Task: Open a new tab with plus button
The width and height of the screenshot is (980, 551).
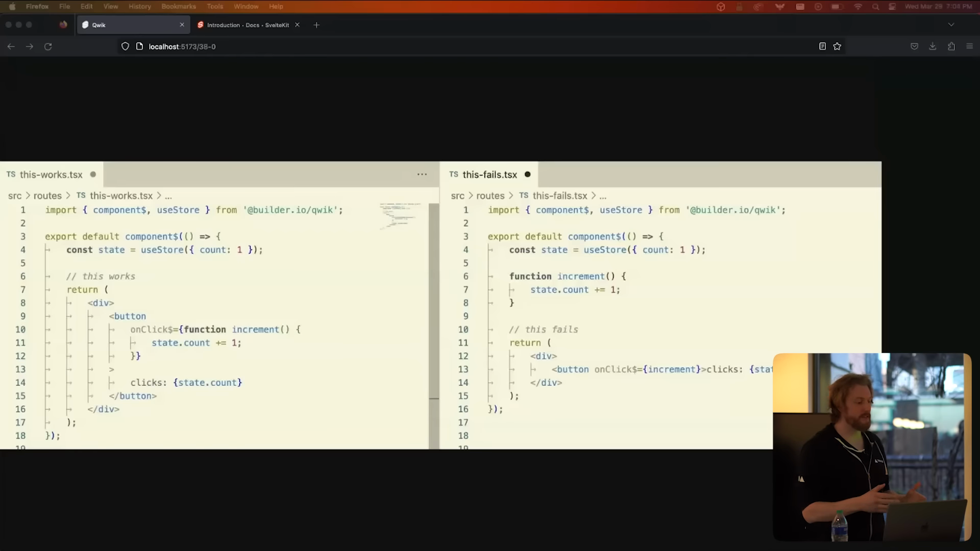Action: pyautogui.click(x=316, y=25)
